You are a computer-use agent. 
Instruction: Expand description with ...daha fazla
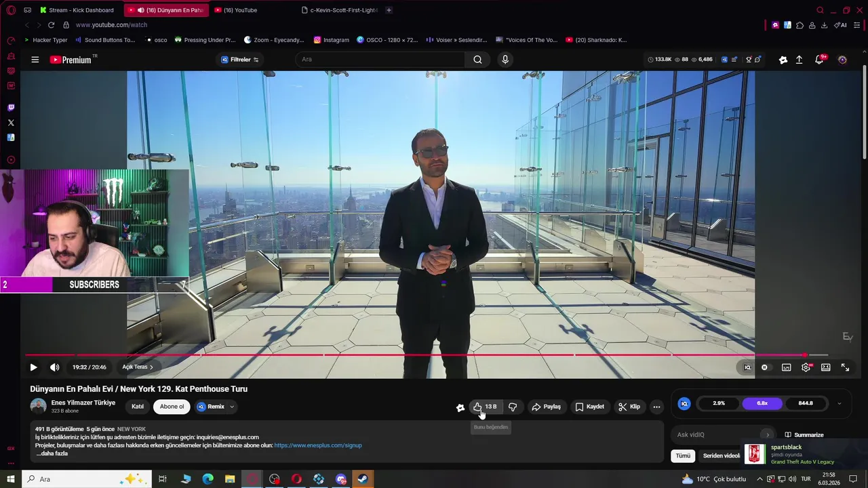pos(52,453)
